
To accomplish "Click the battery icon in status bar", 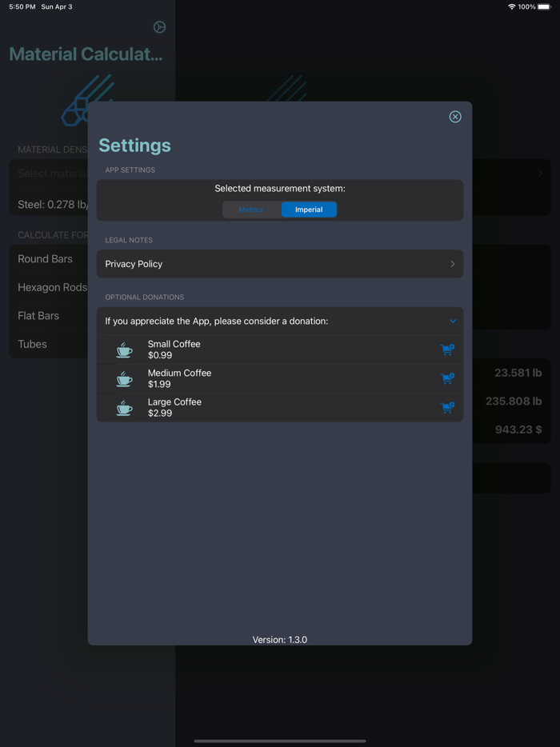I will (x=544, y=6).
